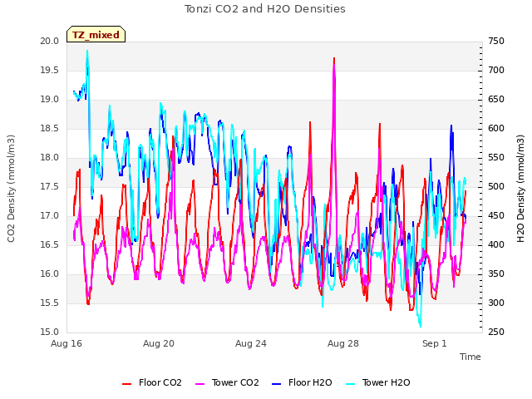Click the TZ_mixed annotation label
Image resolution: width=532 pixels, height=399 pixels.
tap(96, 35)
